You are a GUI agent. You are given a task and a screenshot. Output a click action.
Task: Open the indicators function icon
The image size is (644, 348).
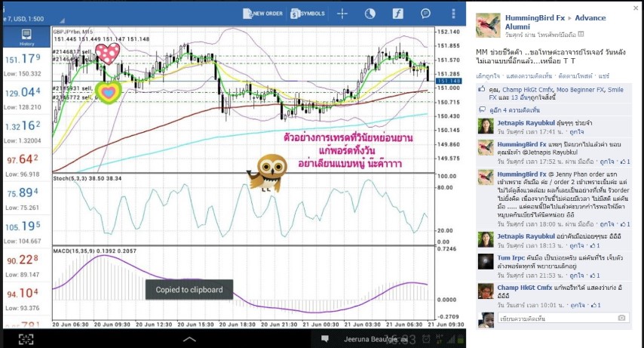(397, 14)
